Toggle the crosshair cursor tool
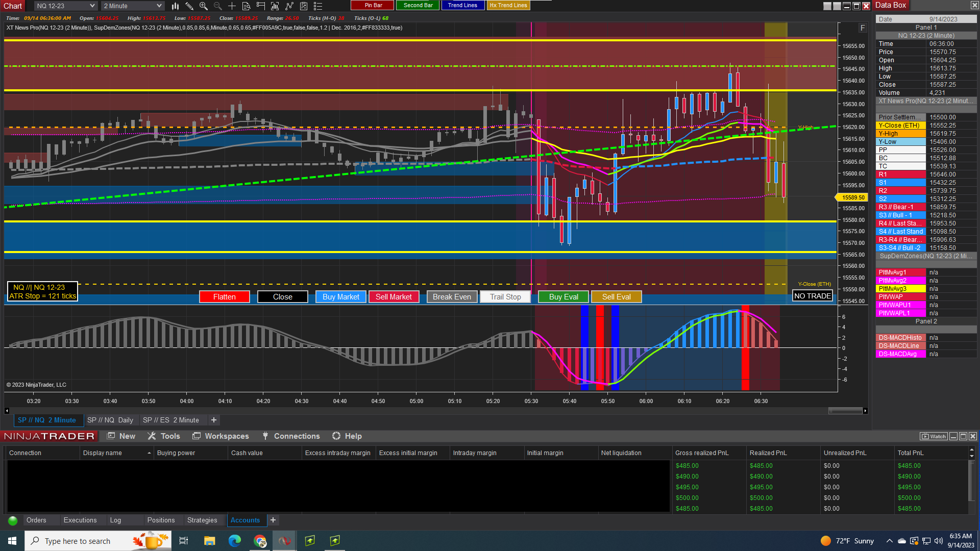The width and height of the screenshot is (980, 551). click(232, 6)
